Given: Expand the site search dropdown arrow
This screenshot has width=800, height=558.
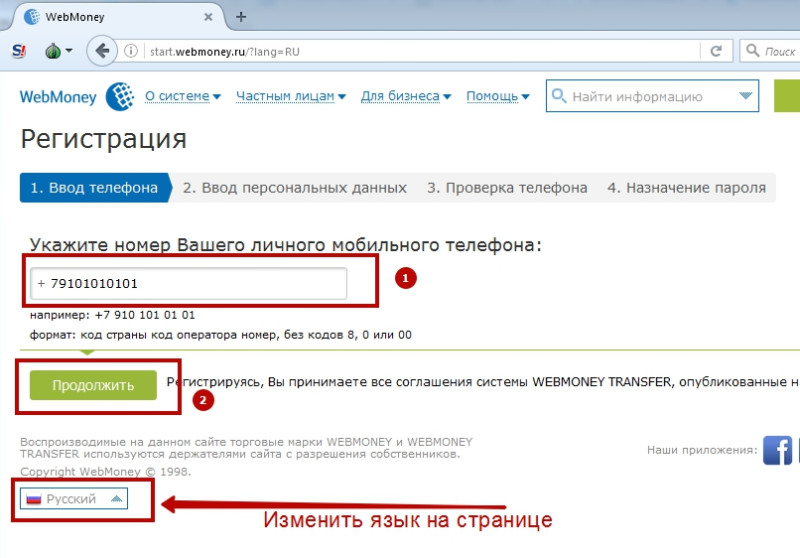Looking at the screenshot, I should click(745, 95).
